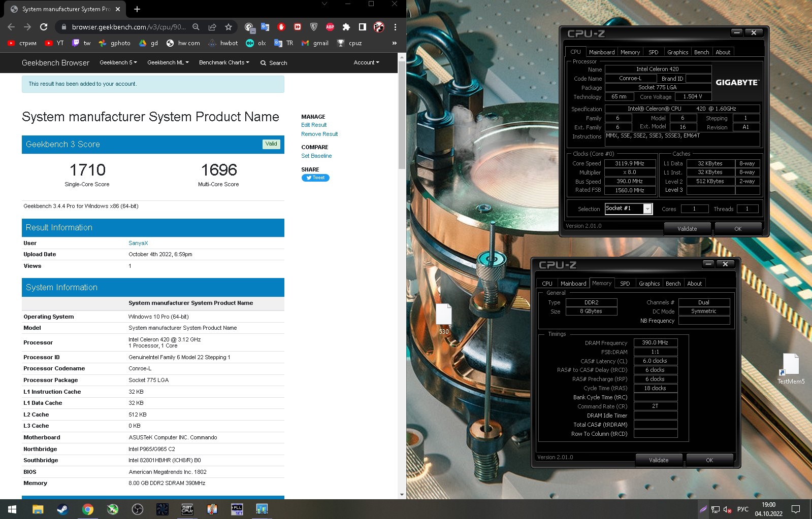Open the Geekbench ML dropdown menu
The width and height of the screenshot is (812, 519).
click(x=168, y=62)
